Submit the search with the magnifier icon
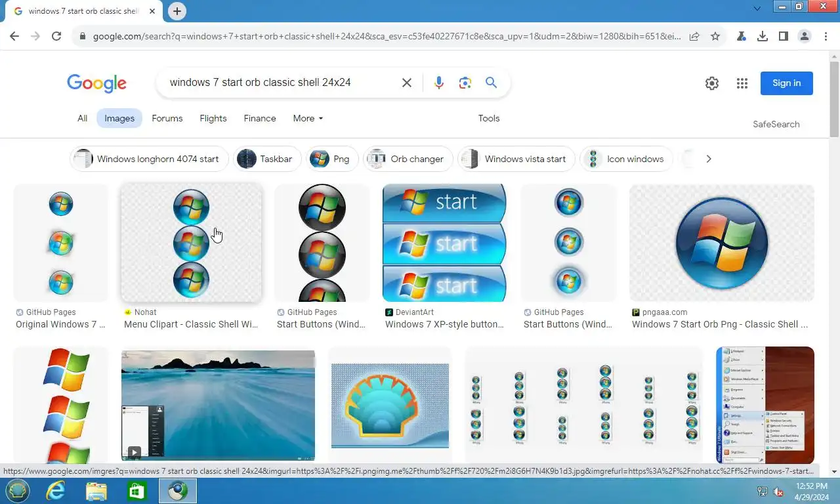840x504 pixels. pyautogui.click(x=491, y=83)
